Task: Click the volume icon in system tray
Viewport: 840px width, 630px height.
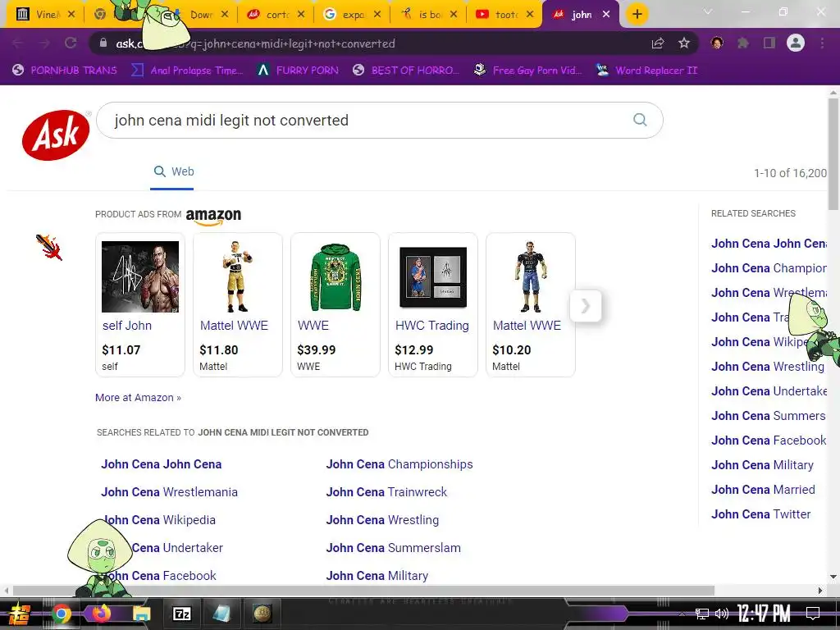Action: (x=722, y=614)
